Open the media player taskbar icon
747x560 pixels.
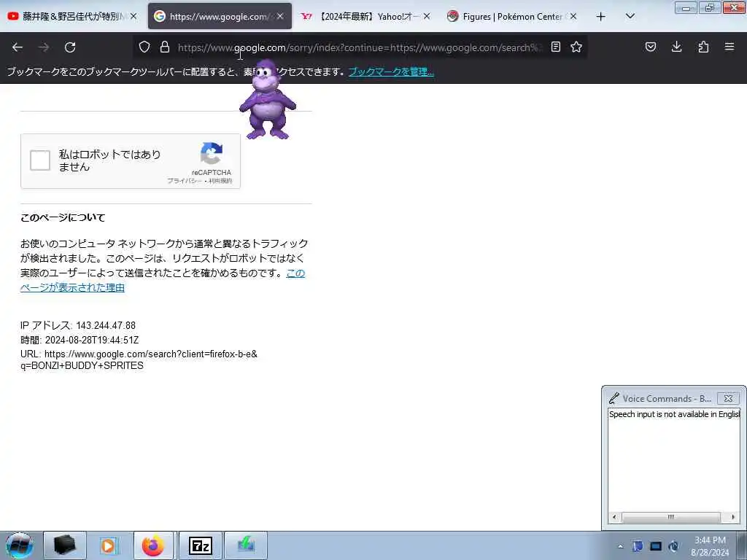tap(109, 545)
